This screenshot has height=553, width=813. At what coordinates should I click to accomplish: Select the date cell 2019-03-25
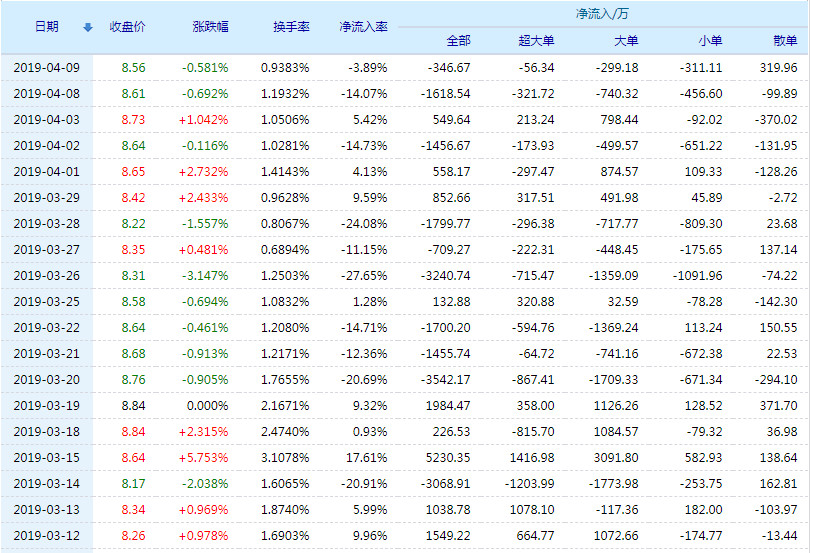point(47,302)
